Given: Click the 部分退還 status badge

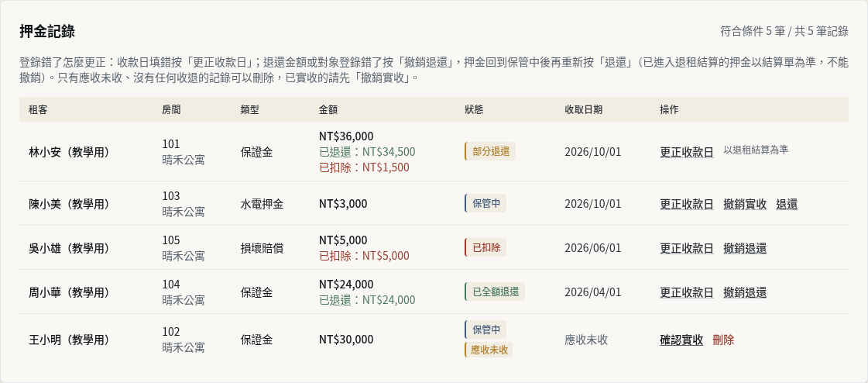Looking at the screenshot, I should [490, 151].
